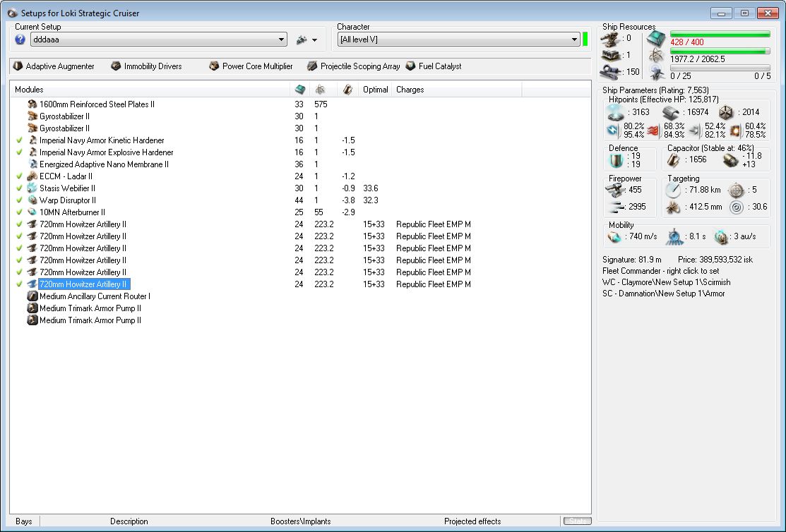Click the green status indicator next to Character
This screenshot has width=786, height=532.
[x=585, y=39]
